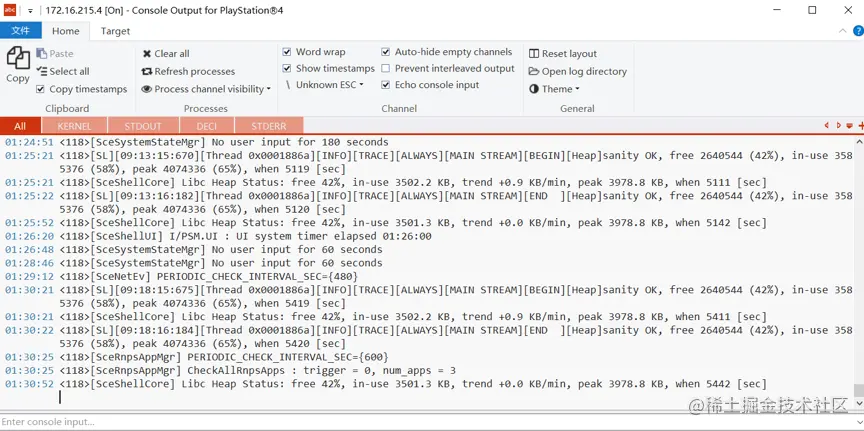Viewport: 864px width, 431px height.
Task: Click the console input field
Action: 427,422
